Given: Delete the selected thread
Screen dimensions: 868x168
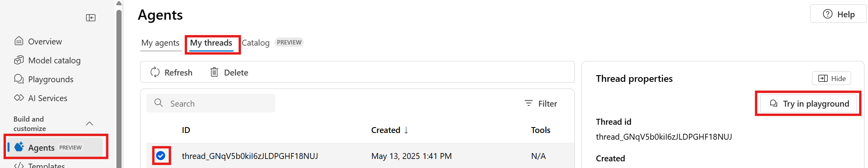Looking at the screenshot, I should (229, 72).
